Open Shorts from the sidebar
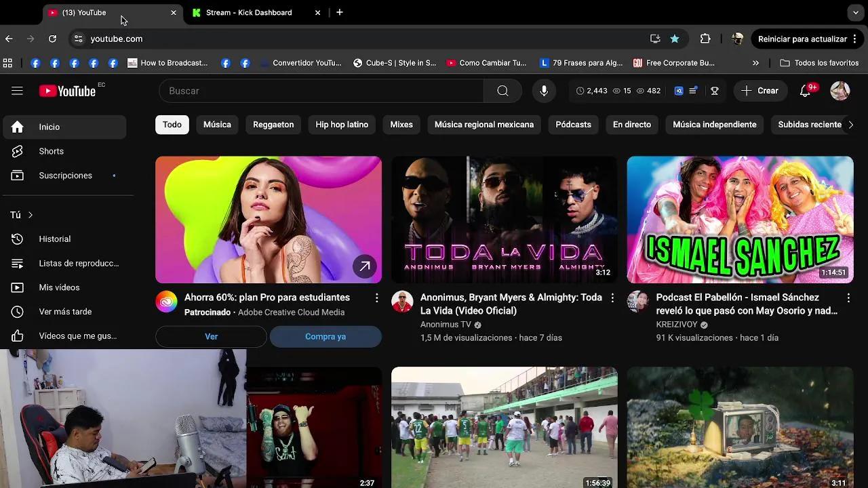Image resolution: width=868 pixels, height=488 pixels. point(51,151)
